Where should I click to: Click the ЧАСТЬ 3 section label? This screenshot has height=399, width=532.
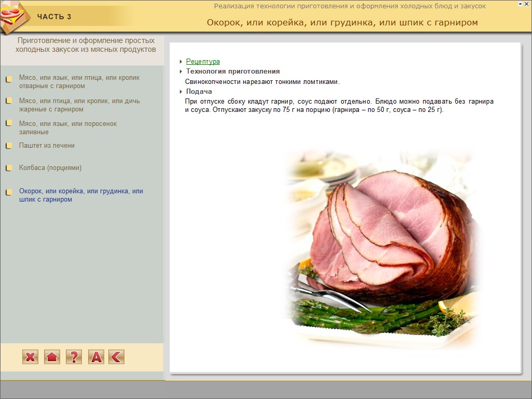tap(54, 17)
